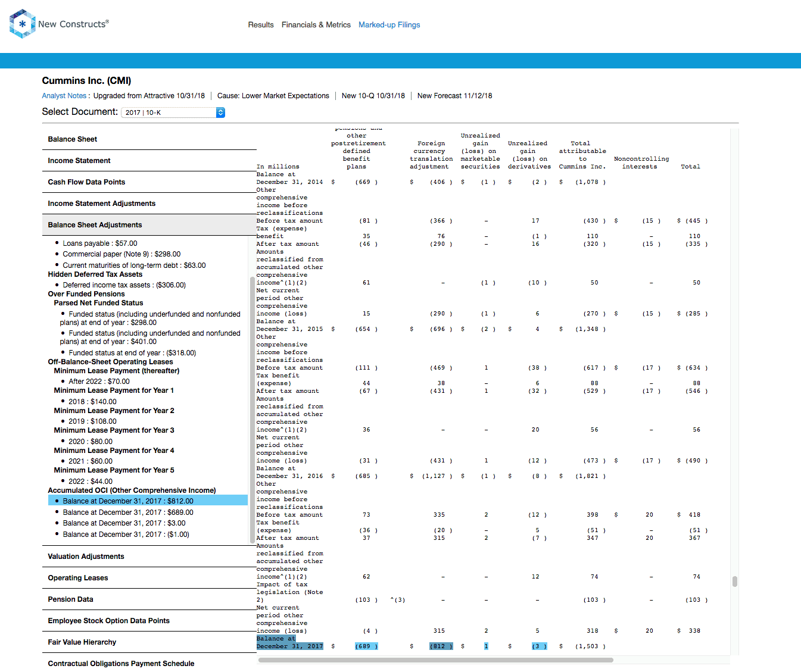Select Commercial paper (Note 9) : $298.00
Screen dimensions: 801x672
(121, 254)
